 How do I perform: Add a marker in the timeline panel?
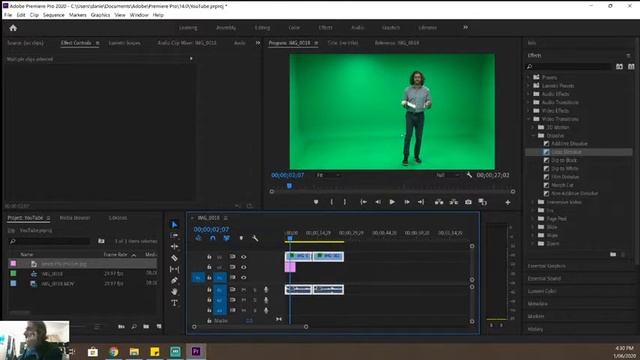[x=241, y=238]
